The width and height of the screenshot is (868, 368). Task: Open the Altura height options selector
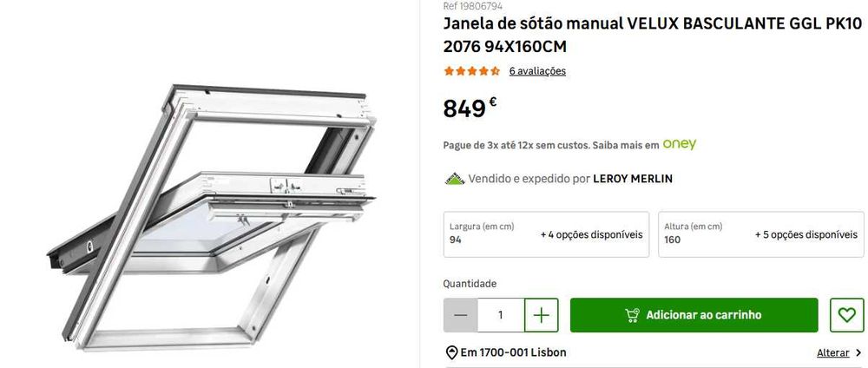click(760, 234)
